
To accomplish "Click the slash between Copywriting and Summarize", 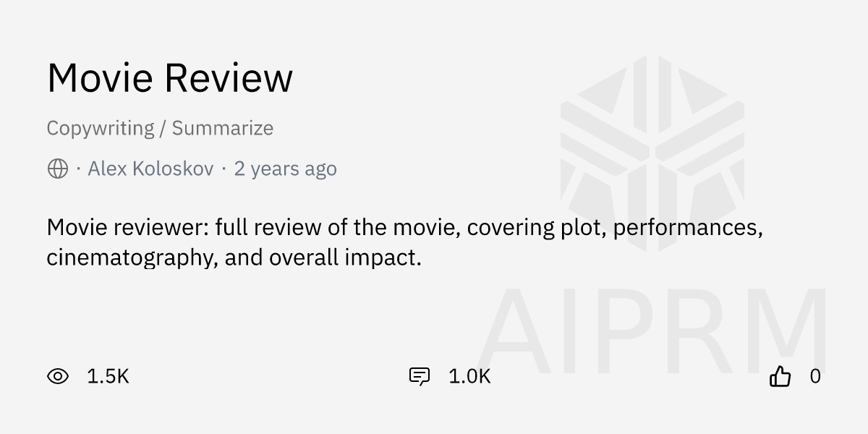I will tap(163, 128).
